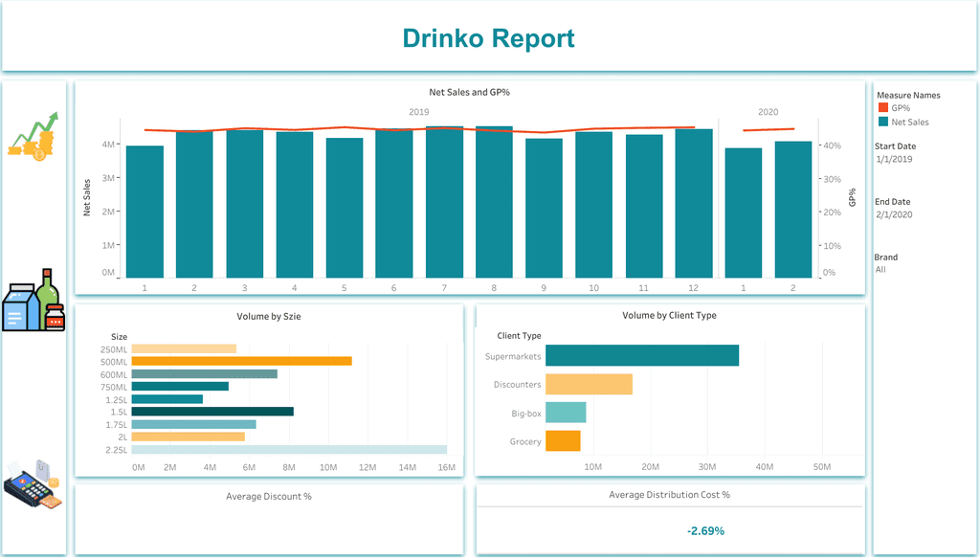The height and width of the screenshot is (560, 980).
Task: Click the sales growth coins icon
Action: pyautogui.click(x=33, y=136)
